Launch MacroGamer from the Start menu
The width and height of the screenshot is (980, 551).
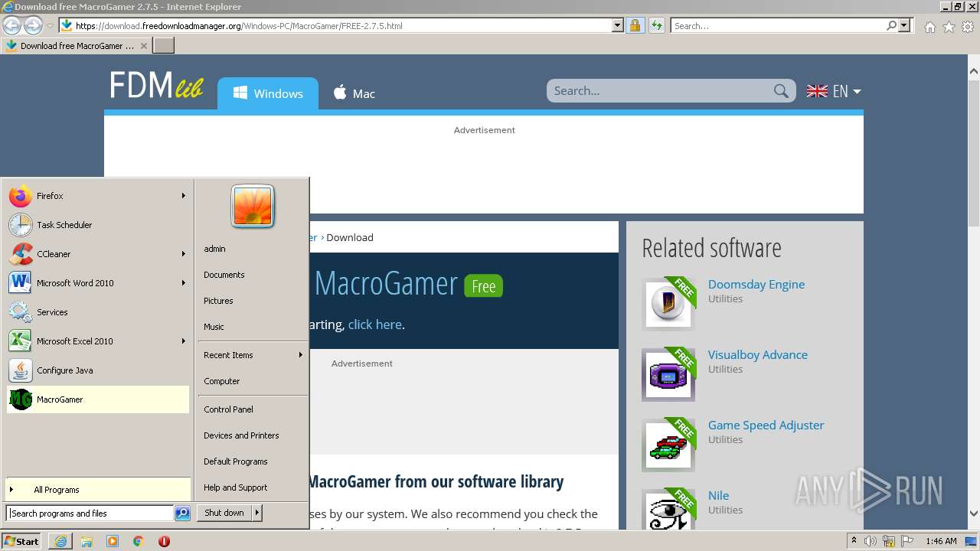pos(97,399)
